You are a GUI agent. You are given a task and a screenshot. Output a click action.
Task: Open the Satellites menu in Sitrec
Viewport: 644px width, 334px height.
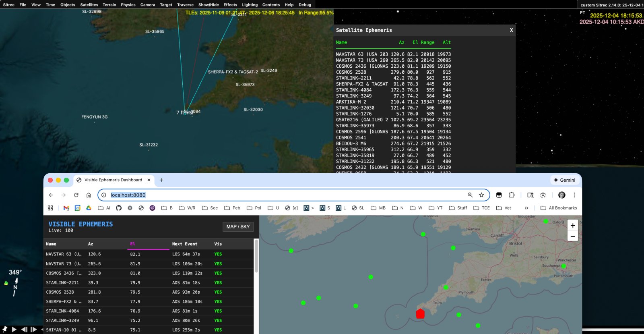pyautogui.click(x=89, y=5)
